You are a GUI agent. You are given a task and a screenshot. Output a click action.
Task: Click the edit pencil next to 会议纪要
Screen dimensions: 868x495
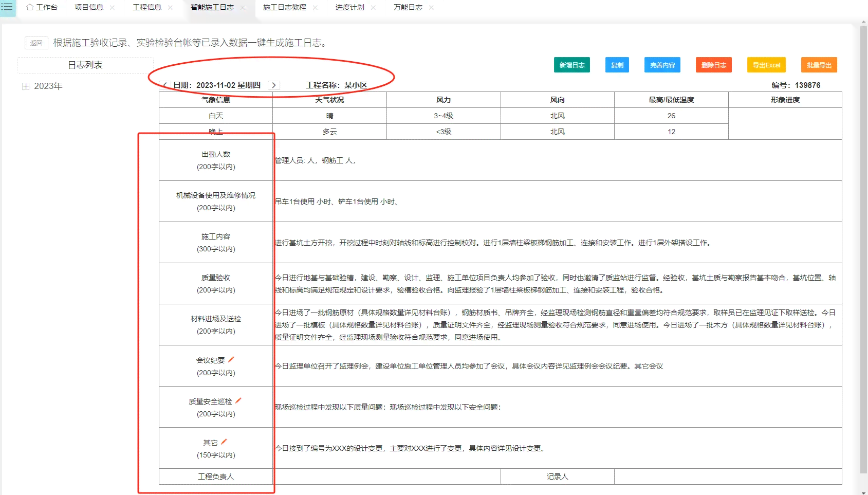tap(231, 359)
